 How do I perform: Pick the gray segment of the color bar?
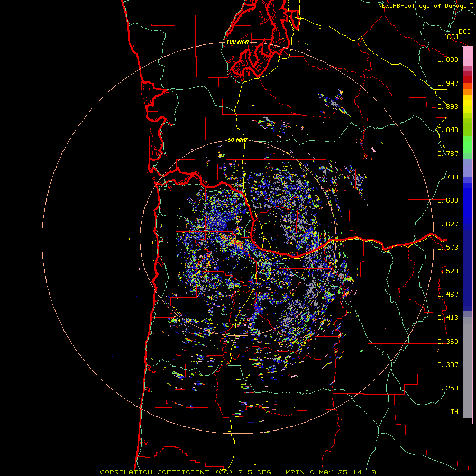[467, 368]
